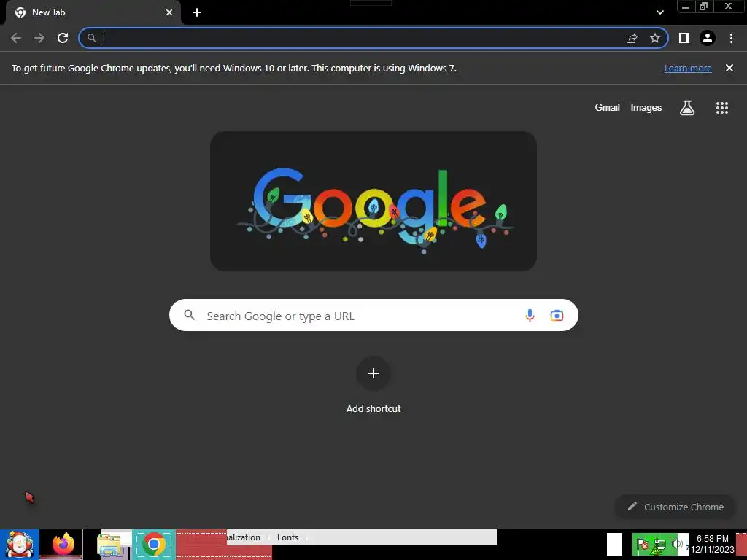This screenshot has width=747, height=560.
Task: Open the Images link
Action: [x=646, y=108]
